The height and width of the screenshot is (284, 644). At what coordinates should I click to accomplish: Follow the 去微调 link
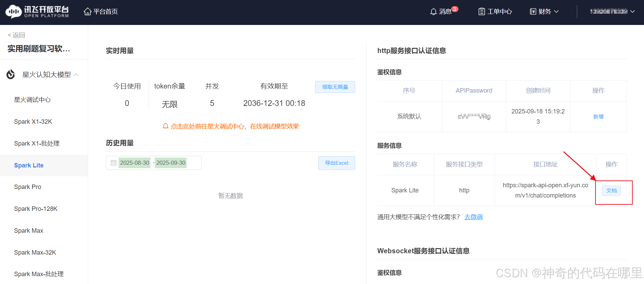point(473,217)
